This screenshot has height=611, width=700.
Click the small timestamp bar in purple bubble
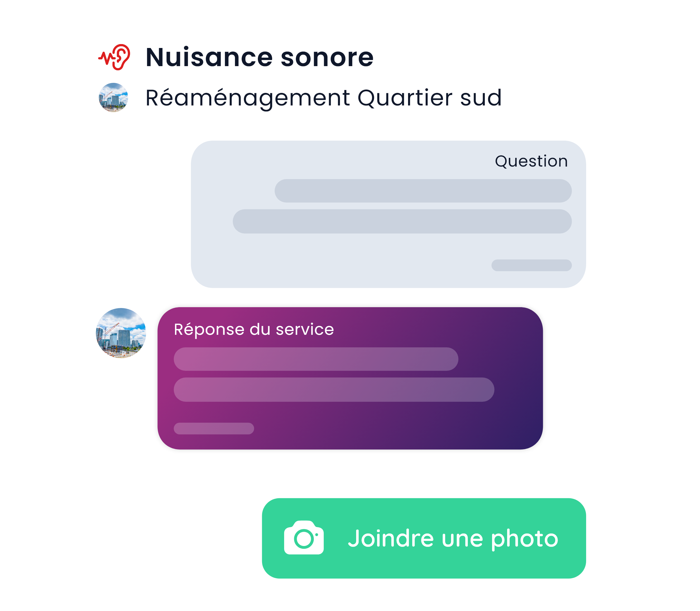tap(214, 429)
